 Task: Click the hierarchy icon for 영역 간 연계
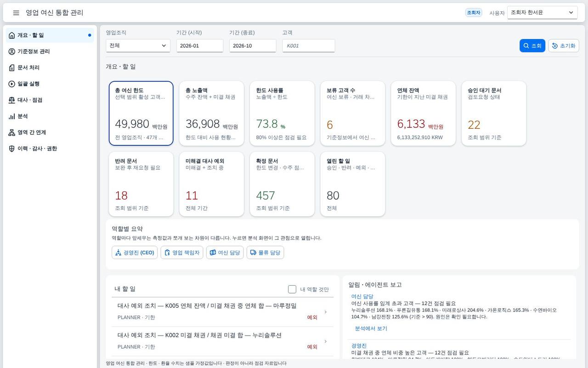pos(12,132)
